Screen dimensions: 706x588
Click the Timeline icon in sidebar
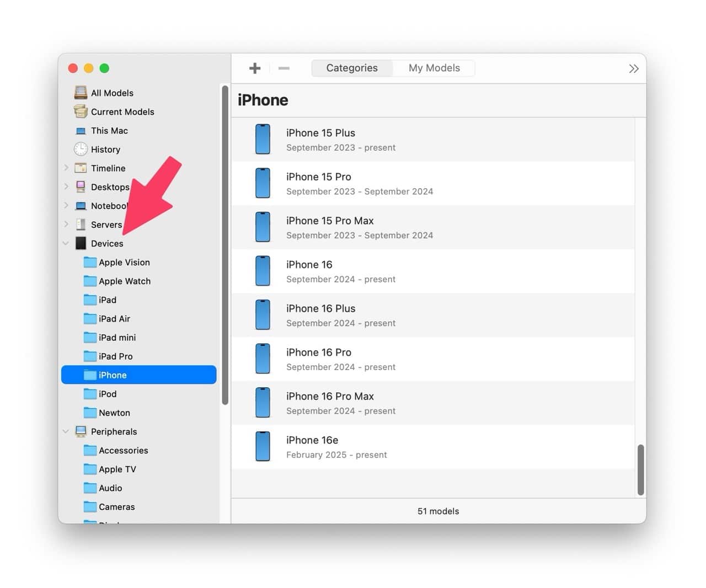(81, 168)
